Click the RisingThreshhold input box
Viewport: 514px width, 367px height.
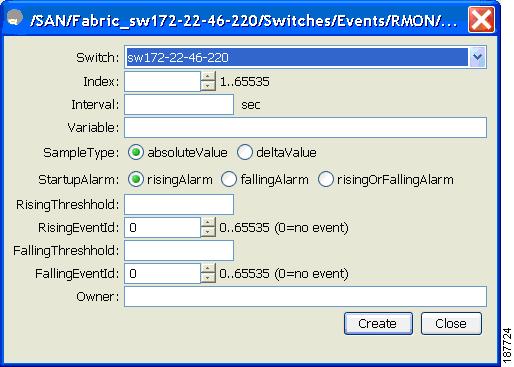coord(179,204)
